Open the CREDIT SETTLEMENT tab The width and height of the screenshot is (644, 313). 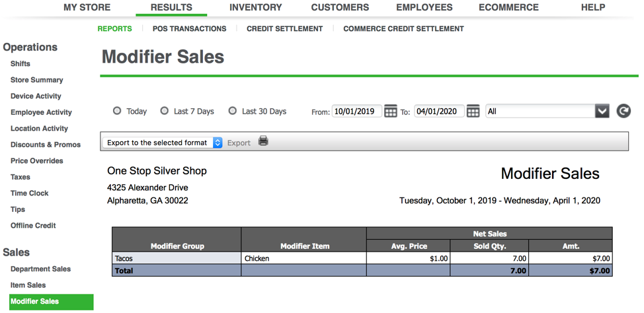tap(284, 28)
